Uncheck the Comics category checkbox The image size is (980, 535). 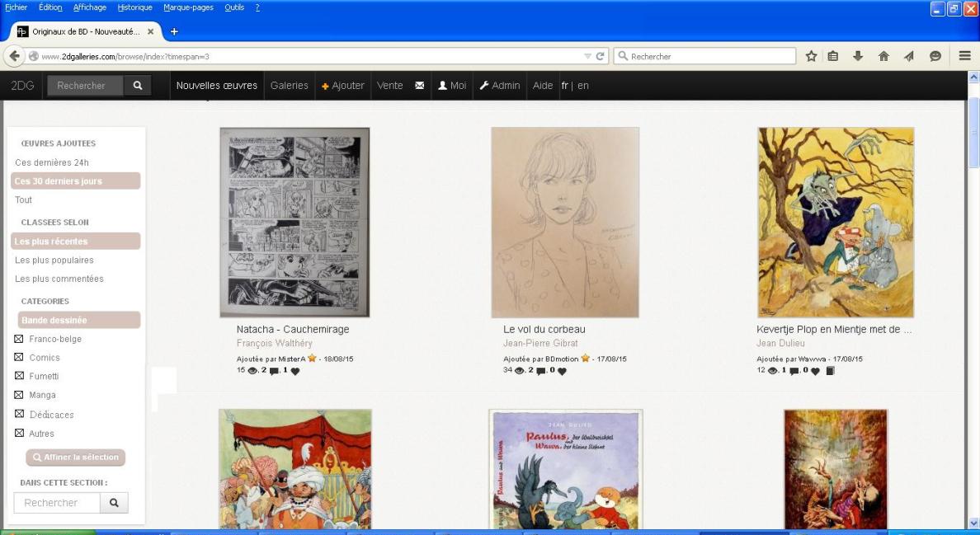point(19,358)
